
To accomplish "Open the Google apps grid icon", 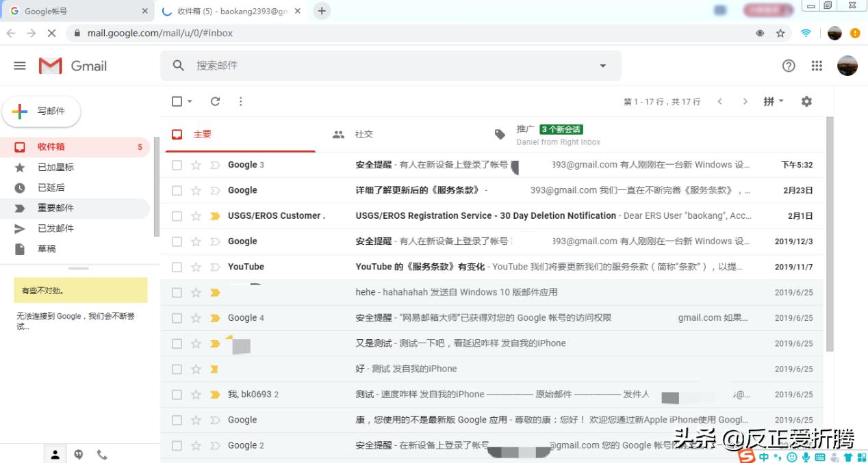I will coord(816,66).
